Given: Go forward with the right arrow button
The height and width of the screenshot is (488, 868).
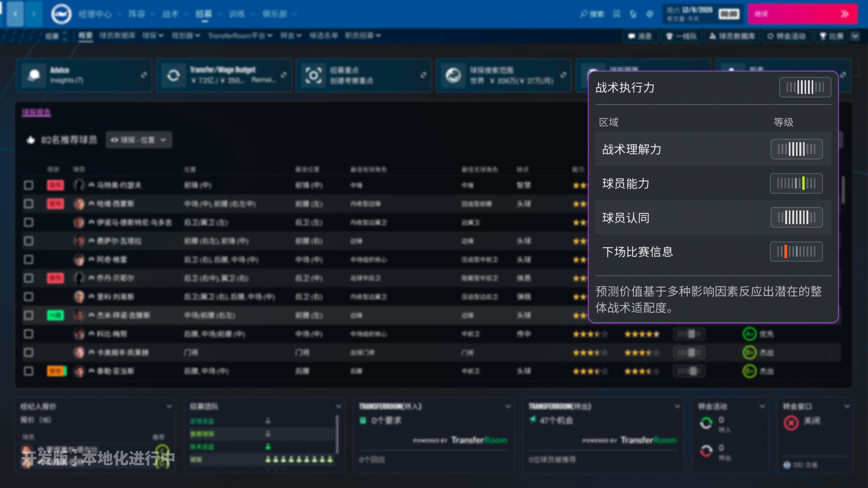Looking at the screenshot, I should 33,14.
